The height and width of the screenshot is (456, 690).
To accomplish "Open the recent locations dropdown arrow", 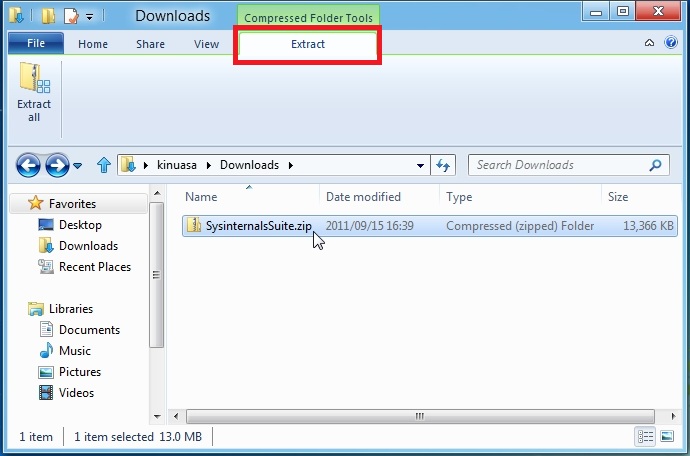I will coord(77,166).
